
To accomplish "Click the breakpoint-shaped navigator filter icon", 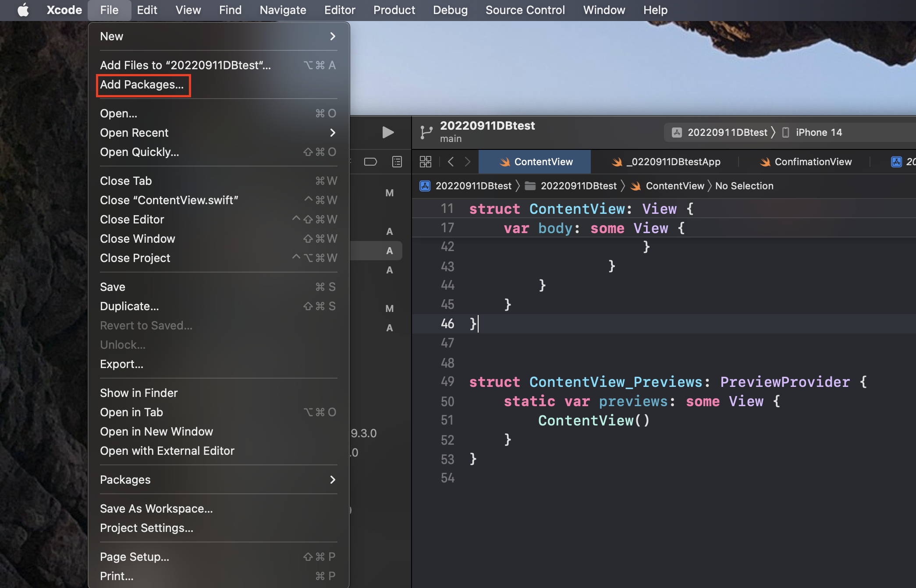I will (370, 162).
